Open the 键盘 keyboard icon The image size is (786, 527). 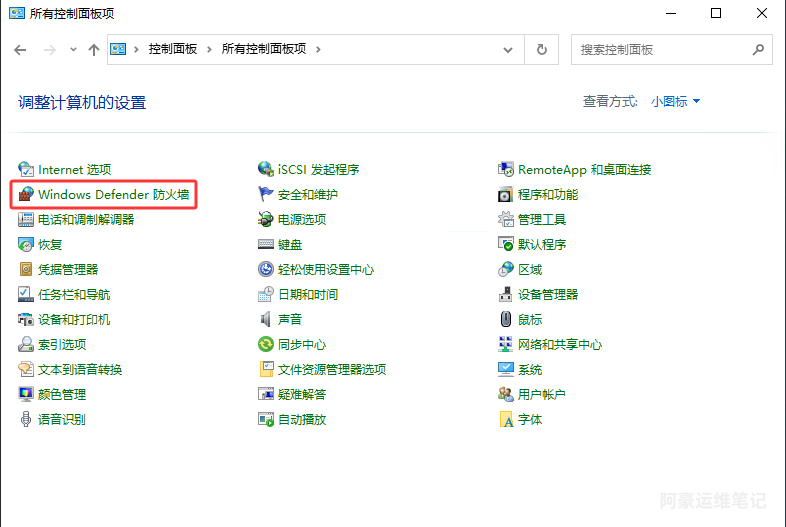[x=266, y=244]
